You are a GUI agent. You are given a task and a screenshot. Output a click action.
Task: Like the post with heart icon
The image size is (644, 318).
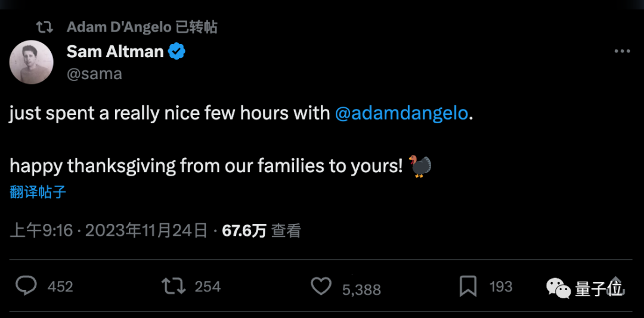tap(321, 286)
